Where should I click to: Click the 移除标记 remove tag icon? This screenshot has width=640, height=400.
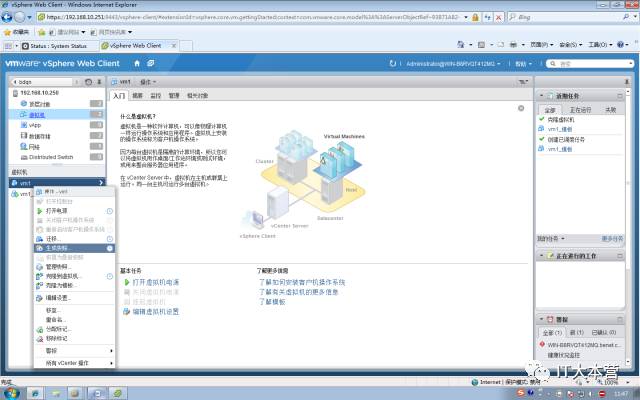40,339
